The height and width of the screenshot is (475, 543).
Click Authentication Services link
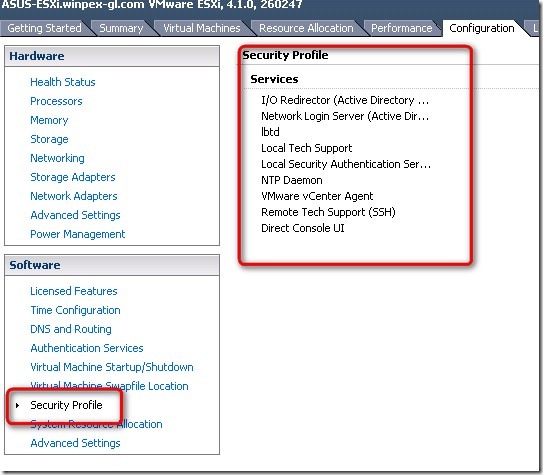87,348
